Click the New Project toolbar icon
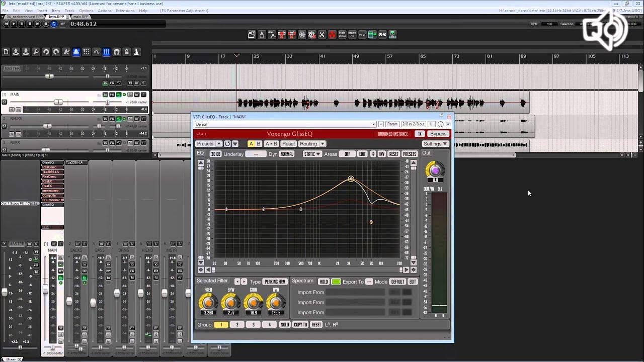This screenshot has width=644, height=362. [6, 52]
